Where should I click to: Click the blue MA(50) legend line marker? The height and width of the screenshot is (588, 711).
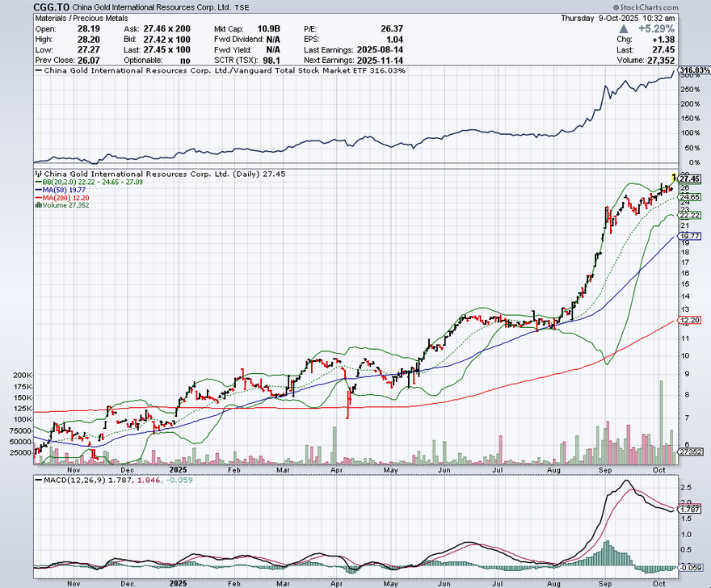point(37,190)
